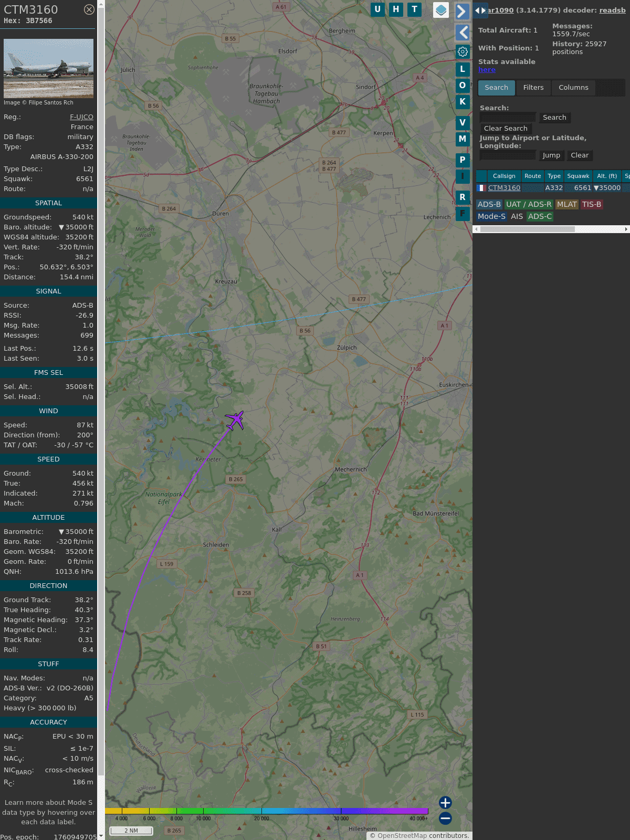Sort table by Type column header
This screenshot has height=840, width=630.
click(x=554, y=176)
